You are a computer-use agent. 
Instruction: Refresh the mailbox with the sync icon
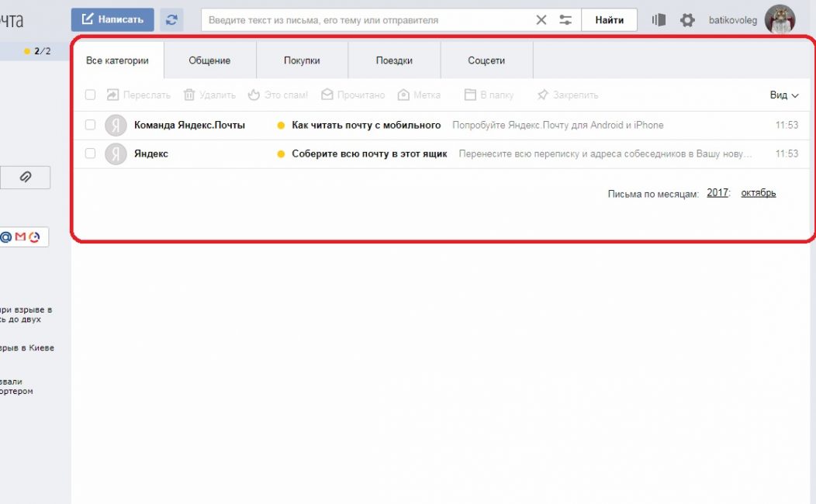[171, 19]
